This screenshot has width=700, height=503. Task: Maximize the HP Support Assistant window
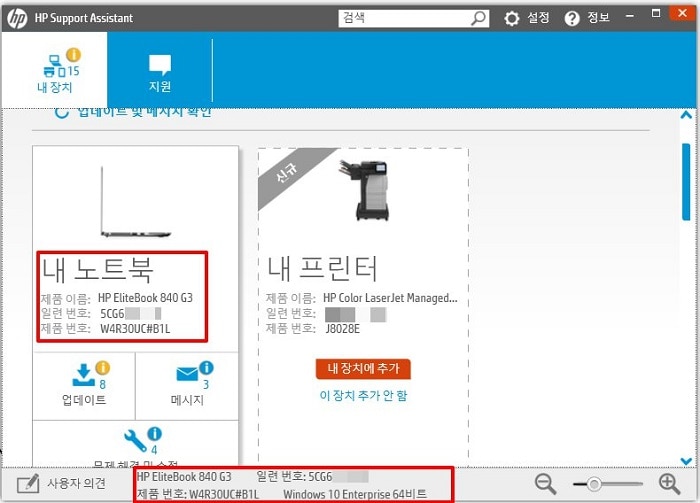pyautogui.click(x=656, y=13)
